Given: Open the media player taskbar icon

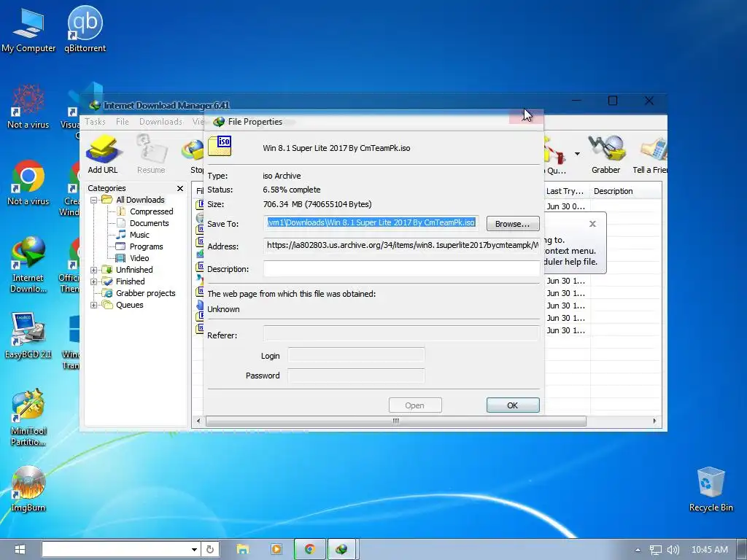Looking at the screenshot, I should (x=276, y=550).
